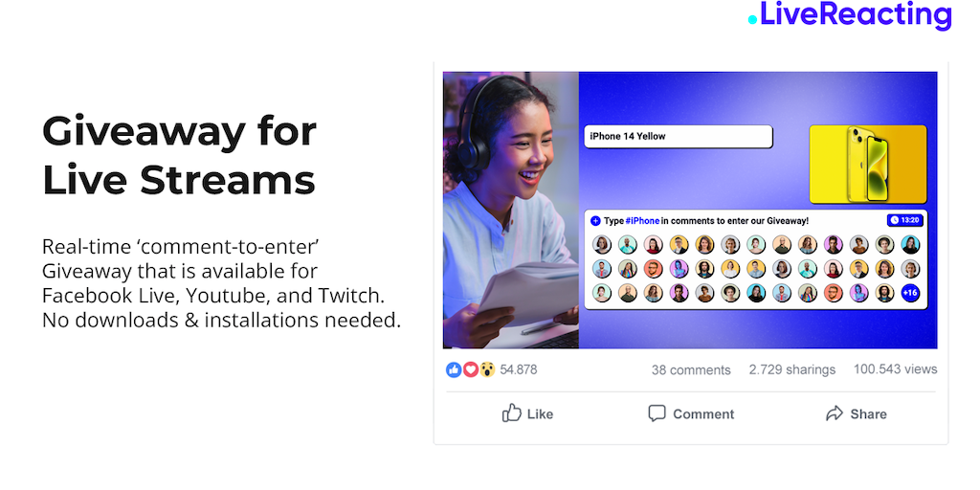Click the iPhone 14 Yellow title field
The width and height of the screenshot is (980, 490).
point(679,136)
